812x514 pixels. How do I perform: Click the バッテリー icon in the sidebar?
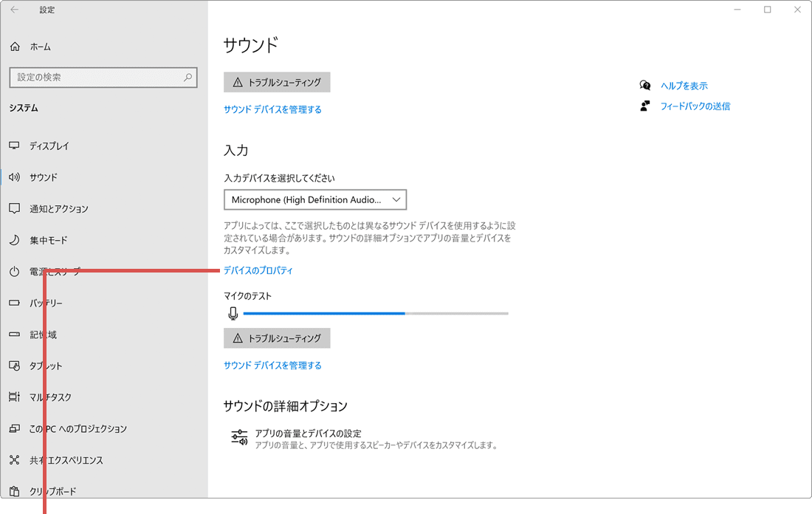pyautogui.click(x=14, y=303)
